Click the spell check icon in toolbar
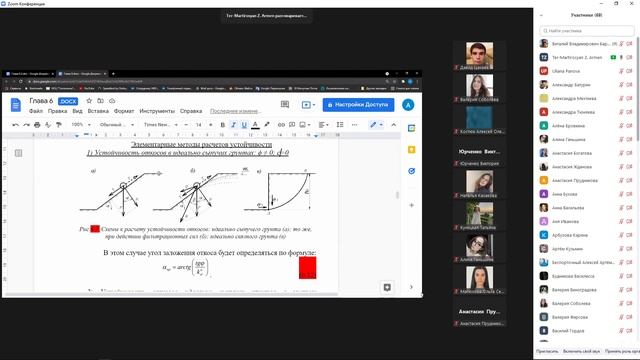 48,125
